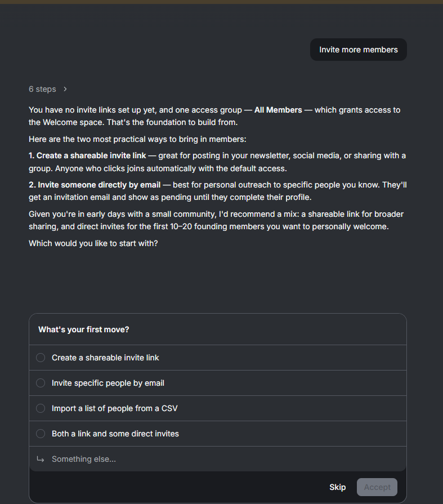443x504 pixels.
Task: Choose 'Both a link and some direct invites' text
Action: click(115, 434)
